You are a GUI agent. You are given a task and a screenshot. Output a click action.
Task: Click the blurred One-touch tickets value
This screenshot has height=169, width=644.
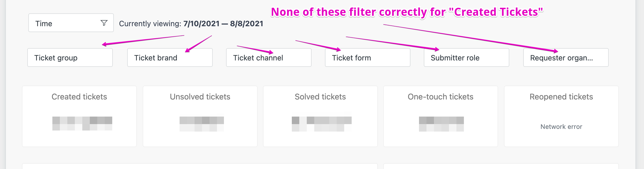[441, 124]
